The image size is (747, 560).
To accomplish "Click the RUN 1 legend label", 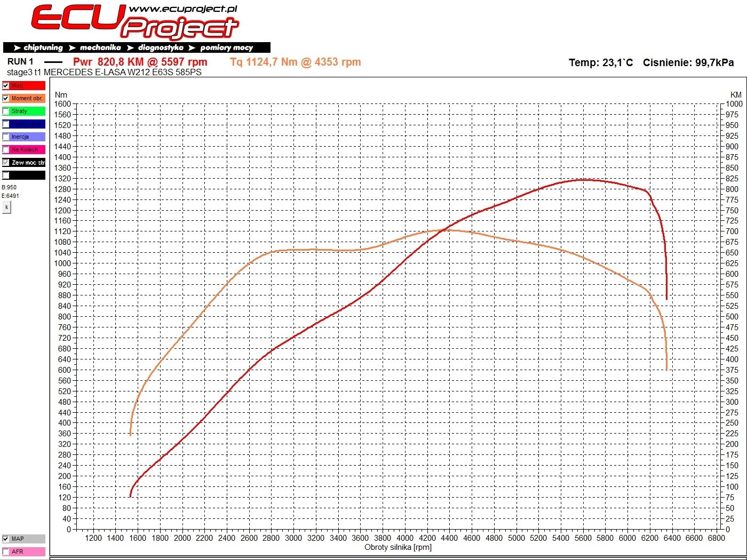I will [x=20, y=62].
